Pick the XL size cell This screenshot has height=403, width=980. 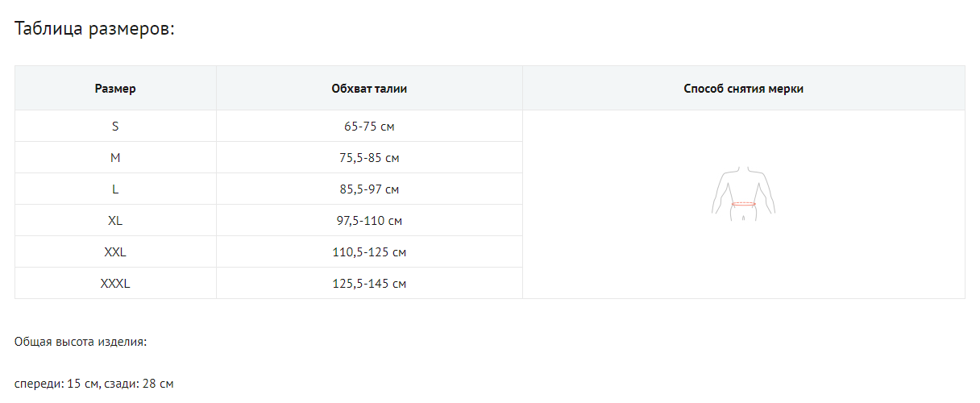(115, 221)
